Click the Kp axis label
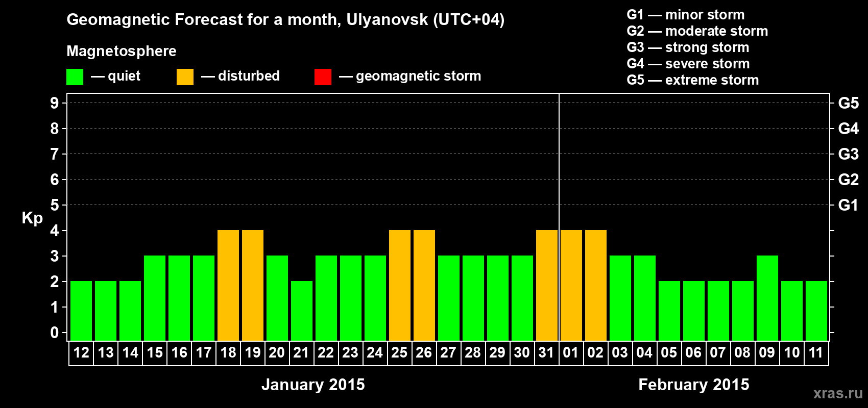The width and height of the screenshot is (868, 408). pos(32,218)
